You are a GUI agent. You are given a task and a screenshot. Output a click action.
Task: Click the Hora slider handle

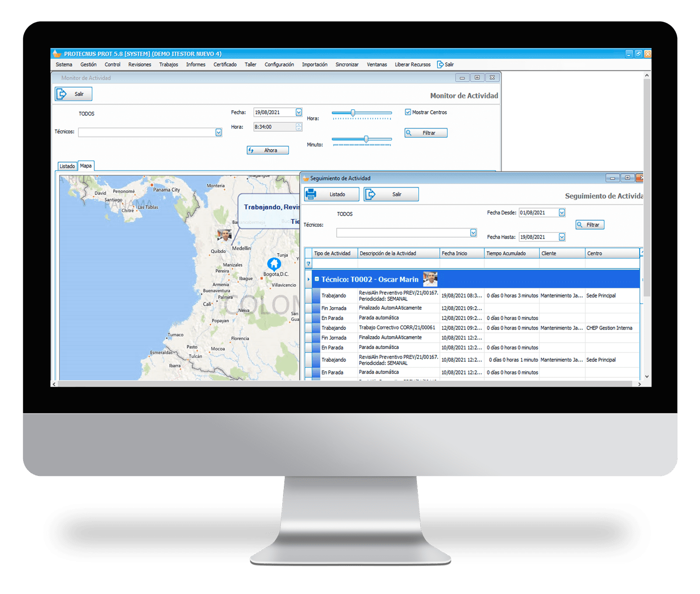point(353,113)
